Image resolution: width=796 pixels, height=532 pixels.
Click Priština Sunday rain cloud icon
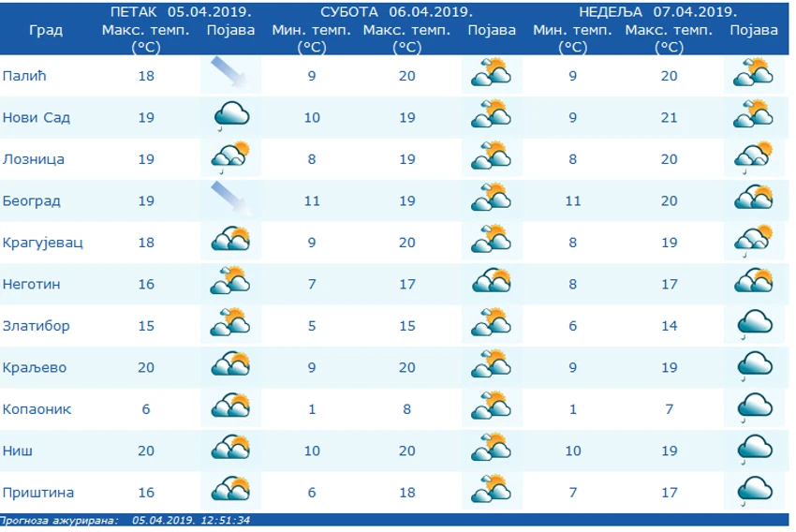coord(755,491)
